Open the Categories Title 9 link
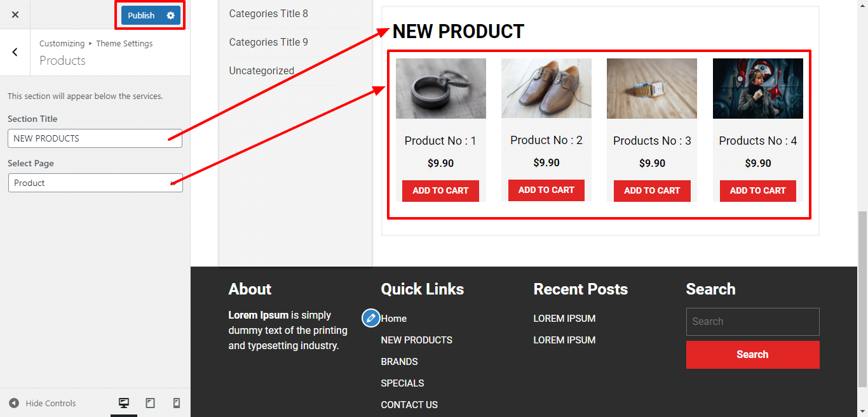The width and height of the screenshot is (868, 417). pos(268,42)
